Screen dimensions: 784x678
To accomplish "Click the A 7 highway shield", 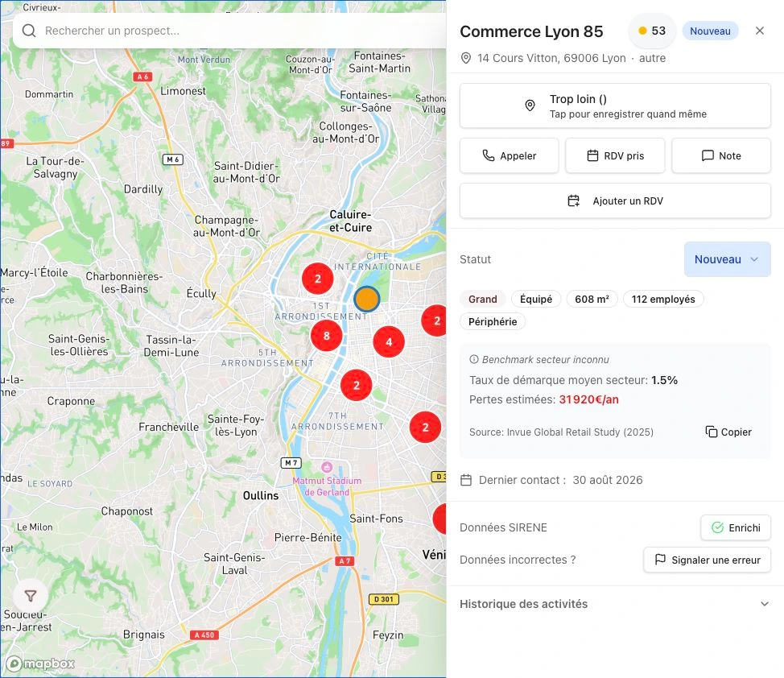I will point(345,561).
